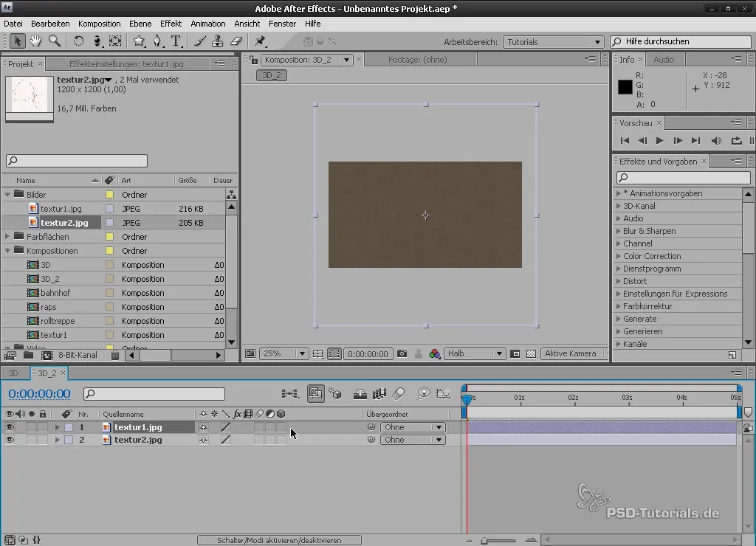Select the Eraser tool
756x546 pixels.
click(236, 41)
